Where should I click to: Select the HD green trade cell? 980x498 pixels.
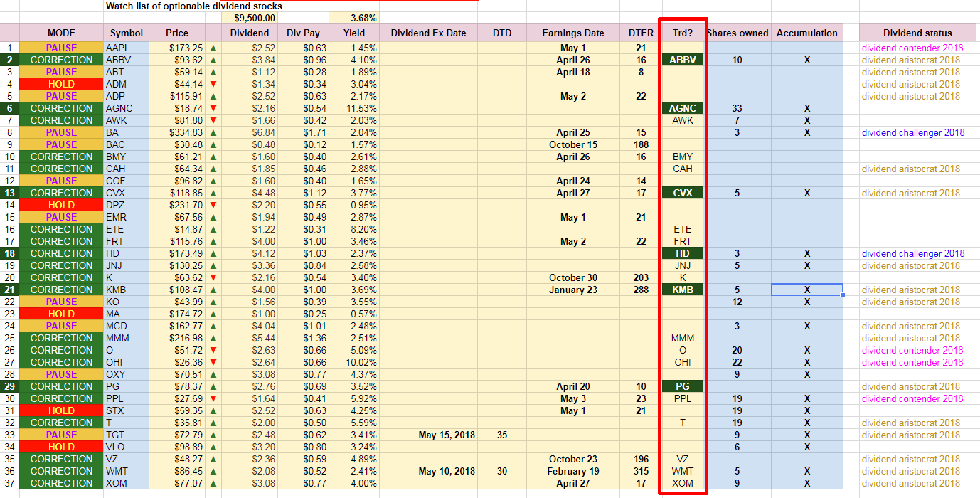tap(683, 253)
